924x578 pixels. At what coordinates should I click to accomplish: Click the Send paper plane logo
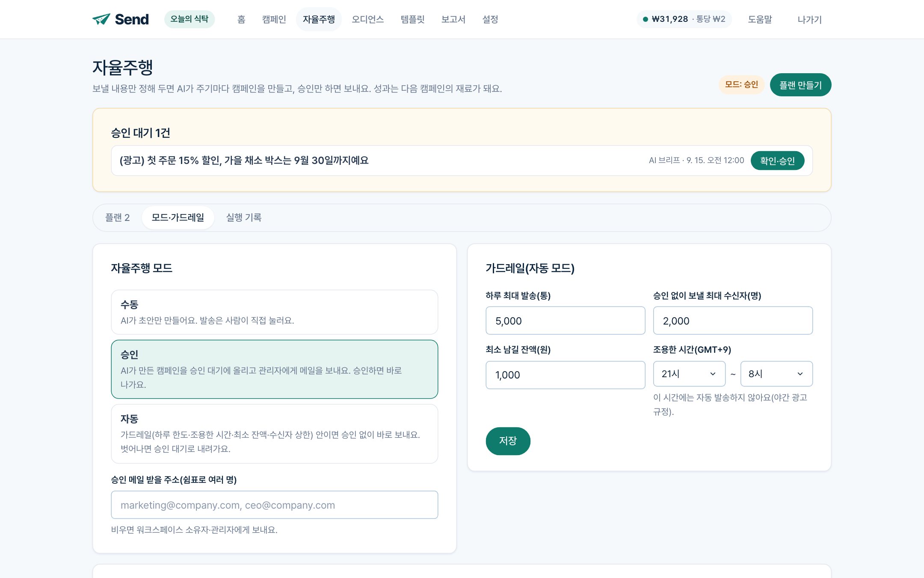click(x=121, y=19)
